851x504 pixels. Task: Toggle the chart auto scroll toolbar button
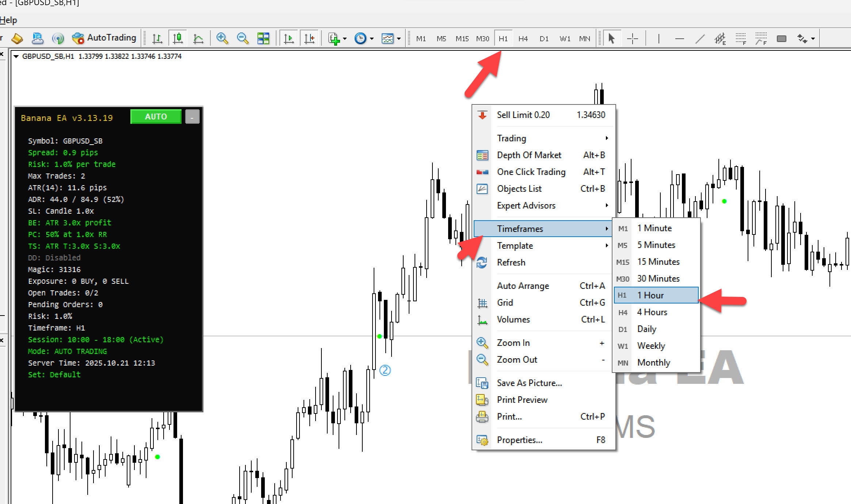click(x=289, y=38)
